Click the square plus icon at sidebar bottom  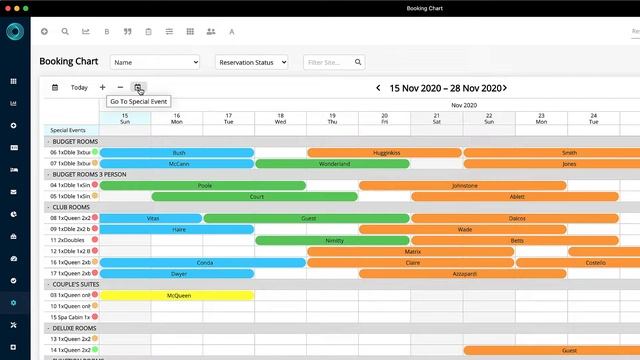click(x=13, y=347)
